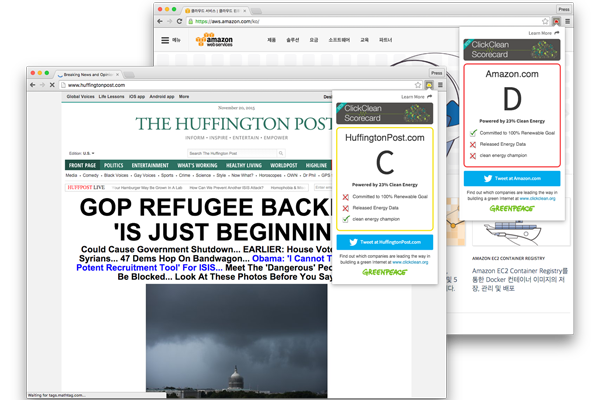This screenshot has height=400, width=600.
Task: Click the Press button in Amazon window
Action: 564,9
